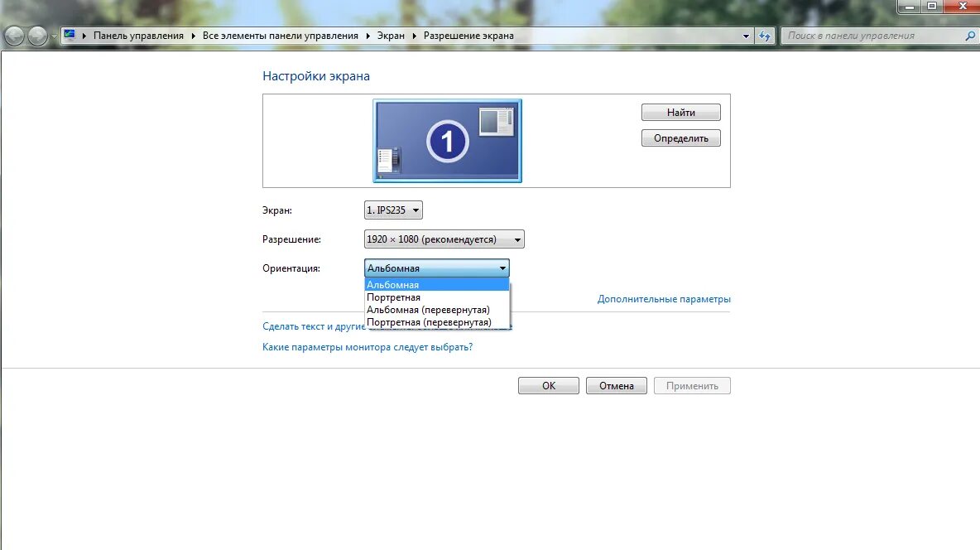The image size is (980, 550).
Task: Open the recent pages dropdown beside Forward
Action: click(54, 36)
